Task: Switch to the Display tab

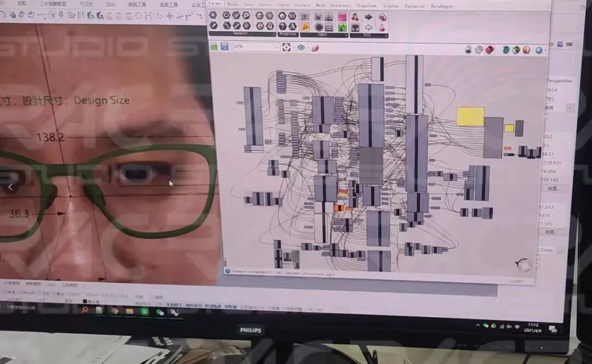Action: [x=390, y=6]
